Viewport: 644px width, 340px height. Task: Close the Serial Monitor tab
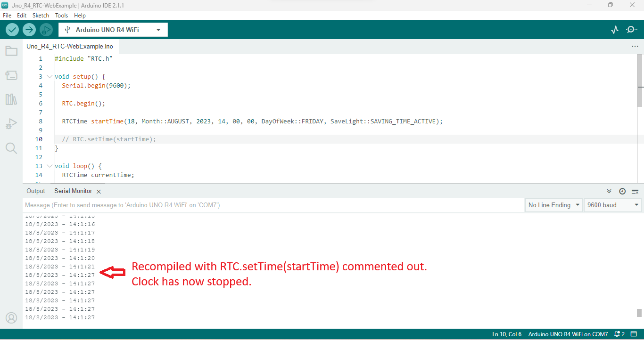[99, 191]
